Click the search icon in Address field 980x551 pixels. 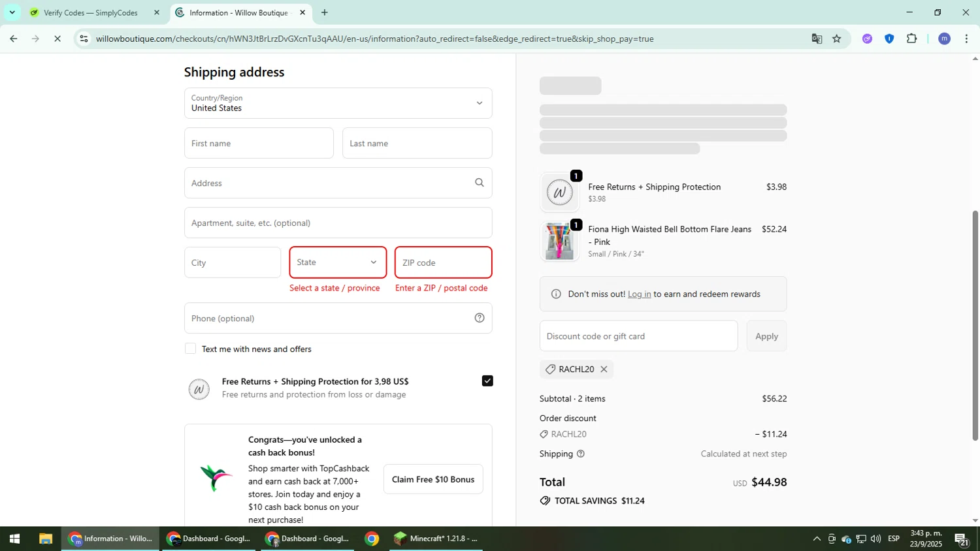pyautogui.click(x=480, y=183)
